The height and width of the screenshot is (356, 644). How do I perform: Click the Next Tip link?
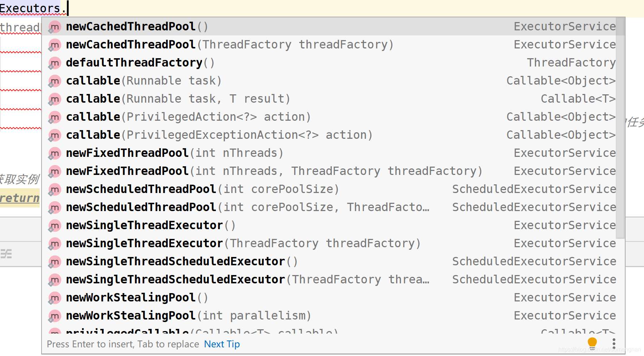[222, 344]
